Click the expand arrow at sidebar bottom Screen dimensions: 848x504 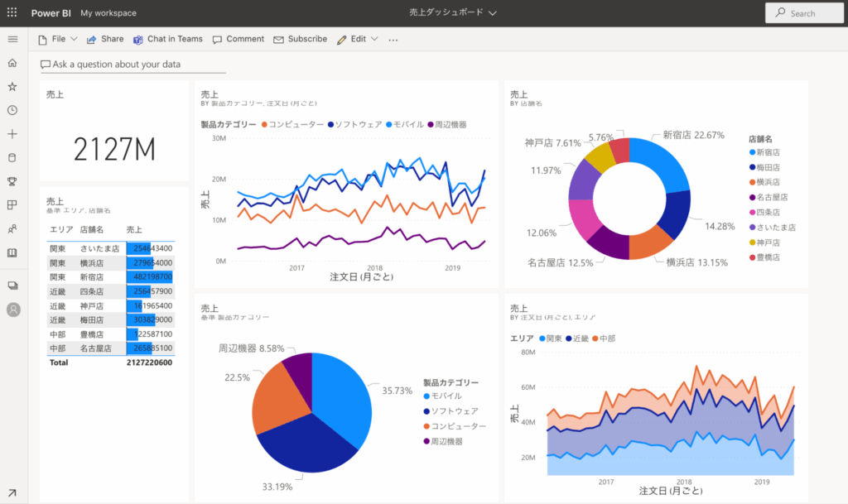12,493
